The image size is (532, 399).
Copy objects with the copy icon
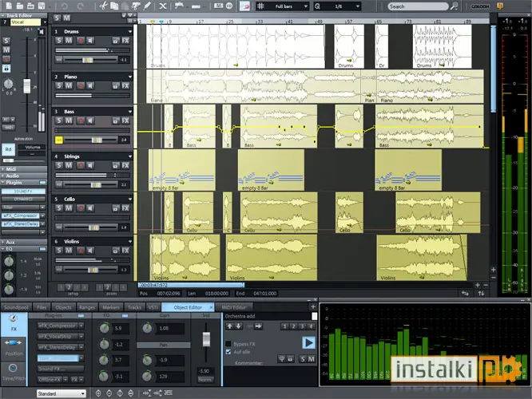[x=114, y=6]
